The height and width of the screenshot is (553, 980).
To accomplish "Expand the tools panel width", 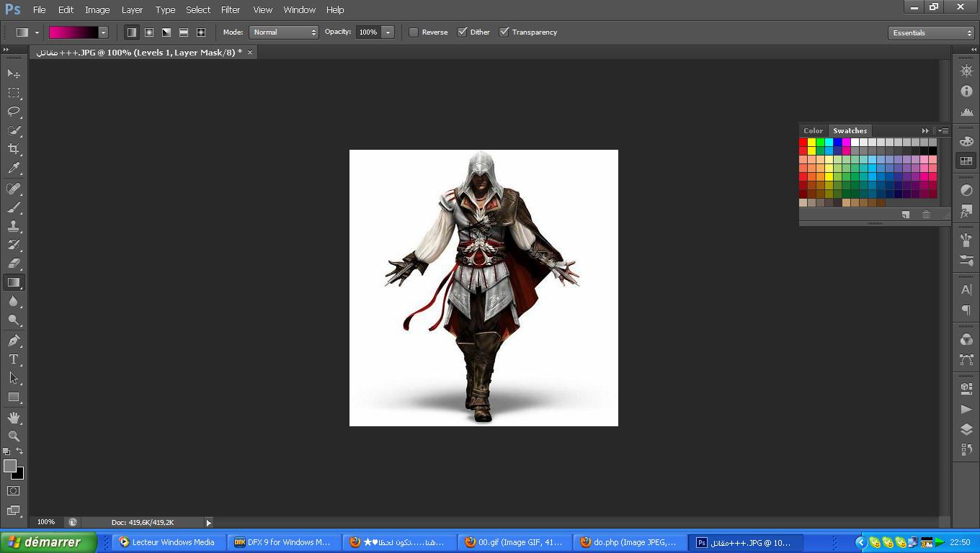I will pyautogui.click(x=6, y=49).
